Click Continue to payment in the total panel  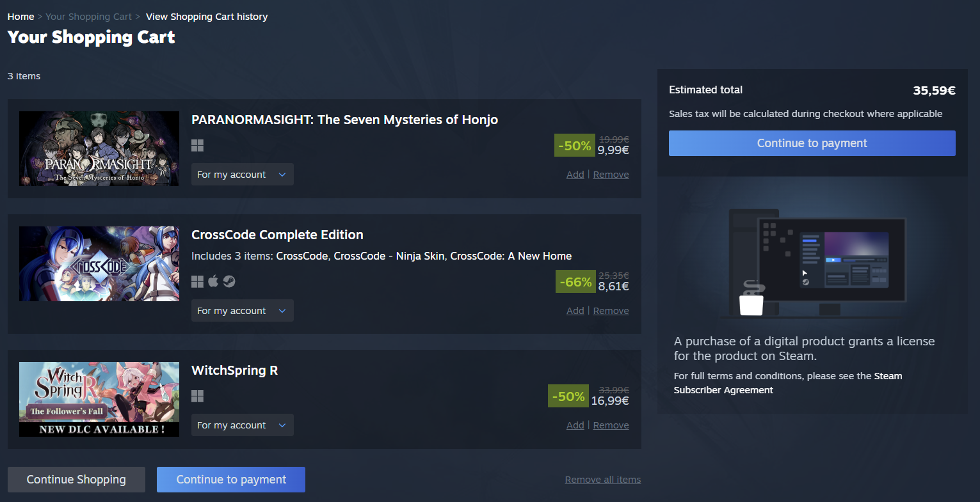click(x=812, y=143)
